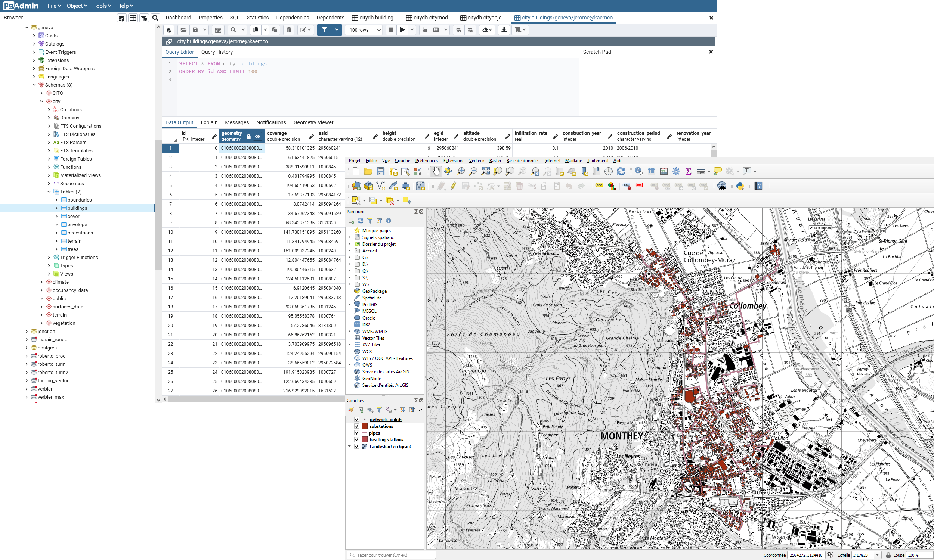934x560 pixels.
Task: Toggle the pipes layer checkbox
Action: tap(356, 433)
